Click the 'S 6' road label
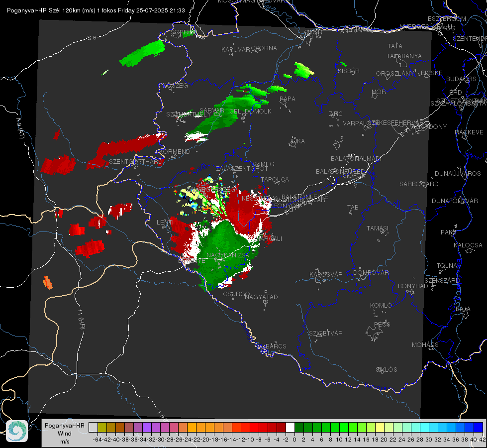Viewport: 487px width, 448px height. [x=92, y=38]
